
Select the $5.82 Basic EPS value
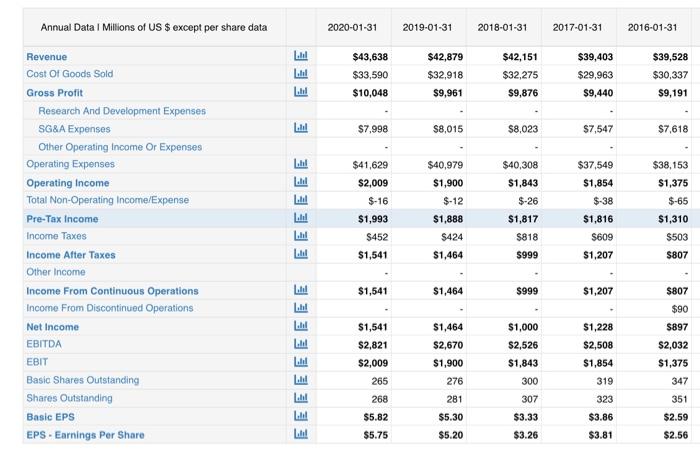[x=375, y=417]
